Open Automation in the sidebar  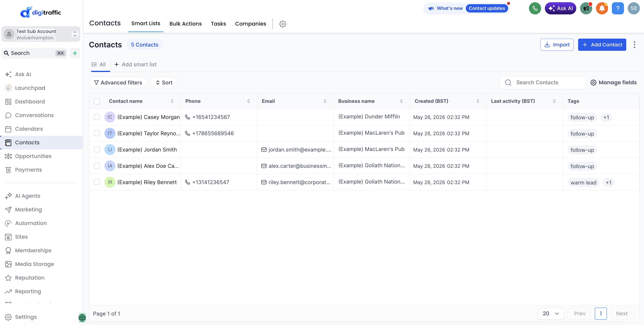pos(31,223)
